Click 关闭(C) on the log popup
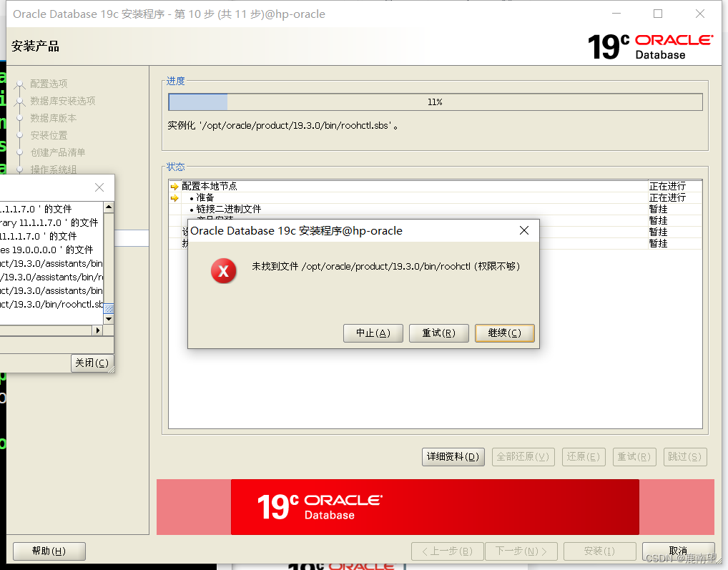The image size is (728, 570). click(x=92, y=363)
